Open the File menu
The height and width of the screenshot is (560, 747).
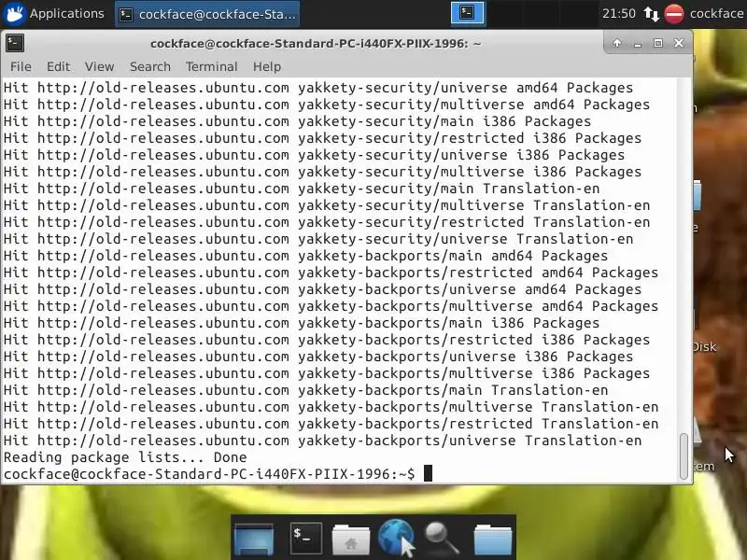coord(21,66)
